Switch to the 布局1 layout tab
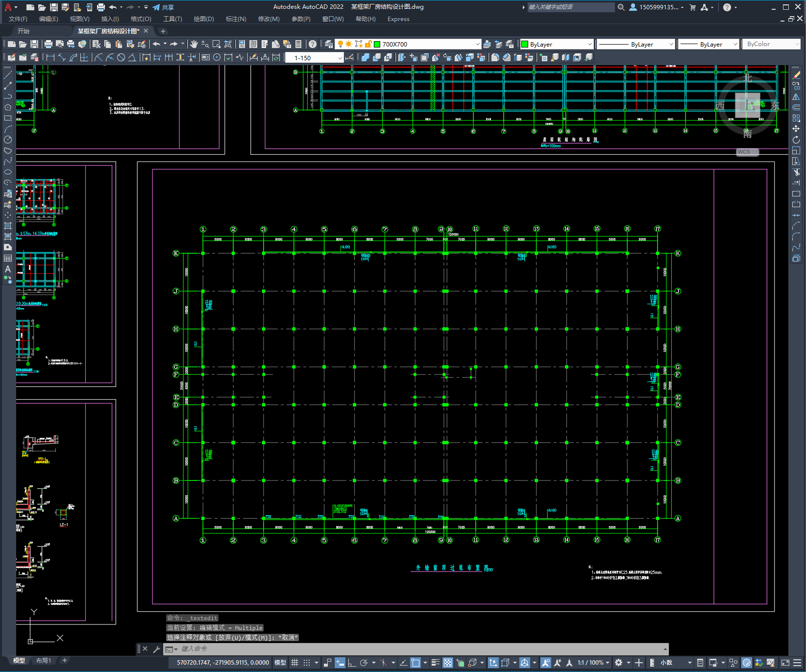 point(43,661)
